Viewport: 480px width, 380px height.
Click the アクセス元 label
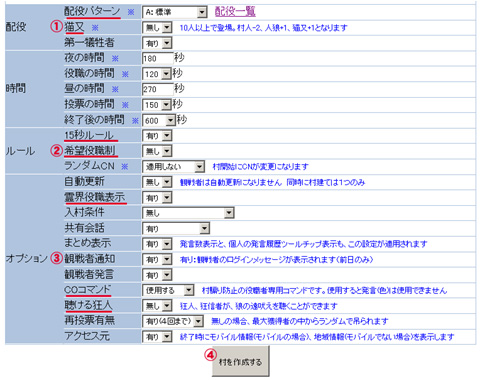87,336
